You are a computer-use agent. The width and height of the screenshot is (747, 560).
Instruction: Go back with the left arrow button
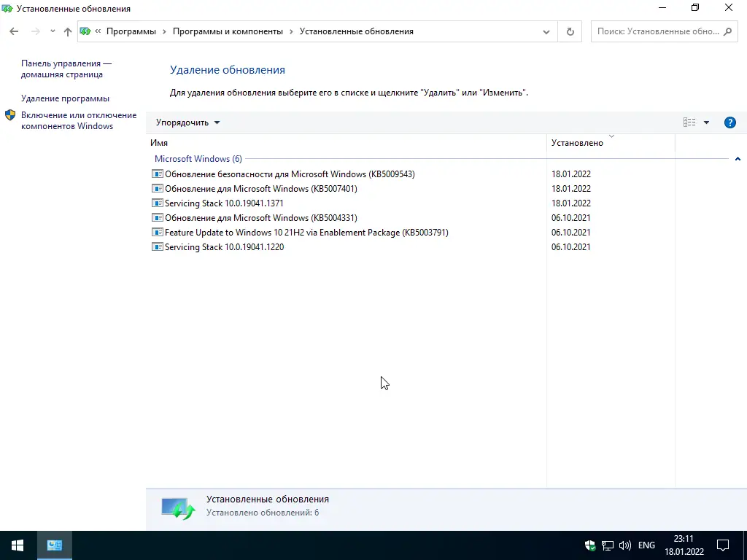14,31
